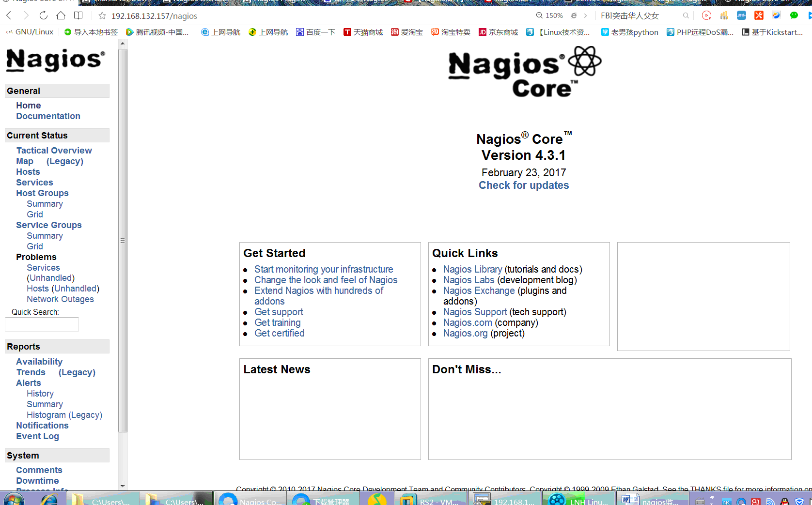Open the GNU/Linux bookmark
This screenshot has width=812, height=505.
[30, 32]
